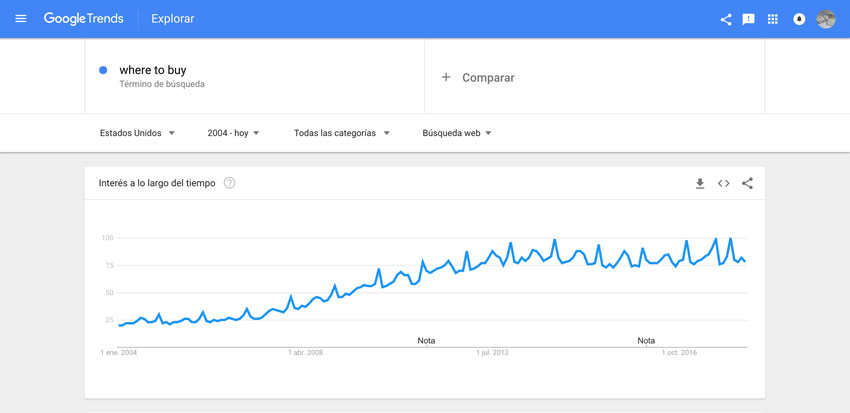This screenshot has width=850, height=413.
Task: Click the Comparar add term button
Action: [478, 78]
